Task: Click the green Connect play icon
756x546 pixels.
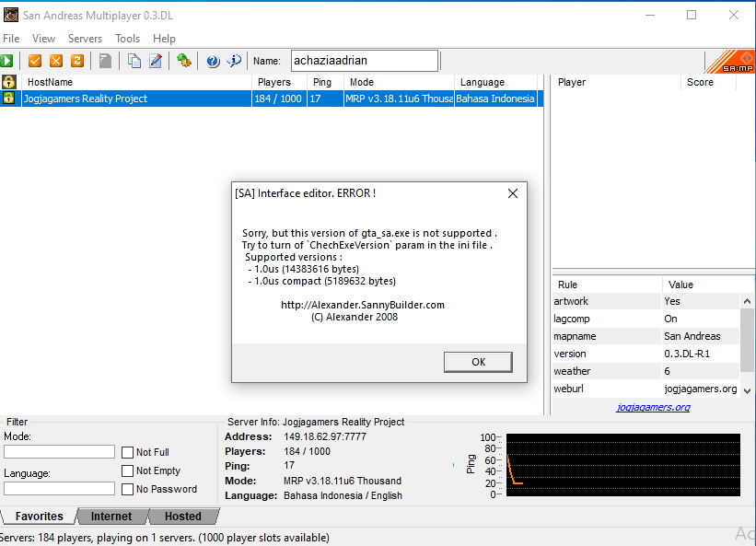Action: coord(6,61)
